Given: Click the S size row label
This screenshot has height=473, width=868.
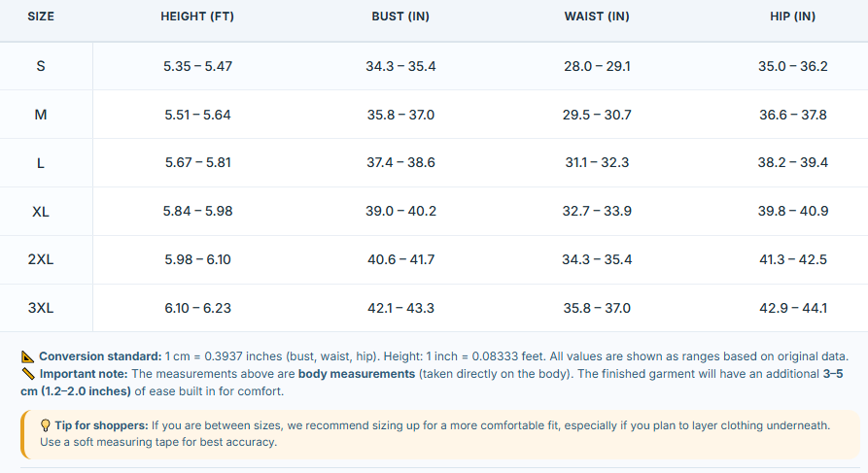Looking at the screenshot, I should (x=41, y=66).
